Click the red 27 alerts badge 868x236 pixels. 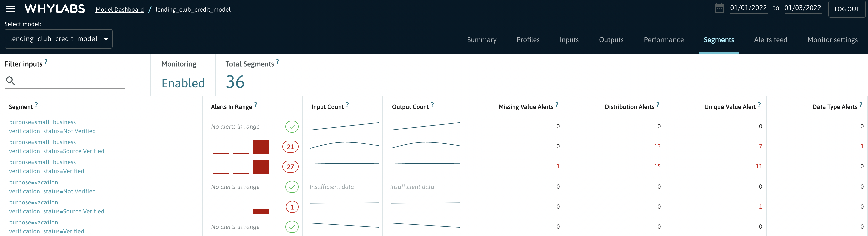point(290,167)
